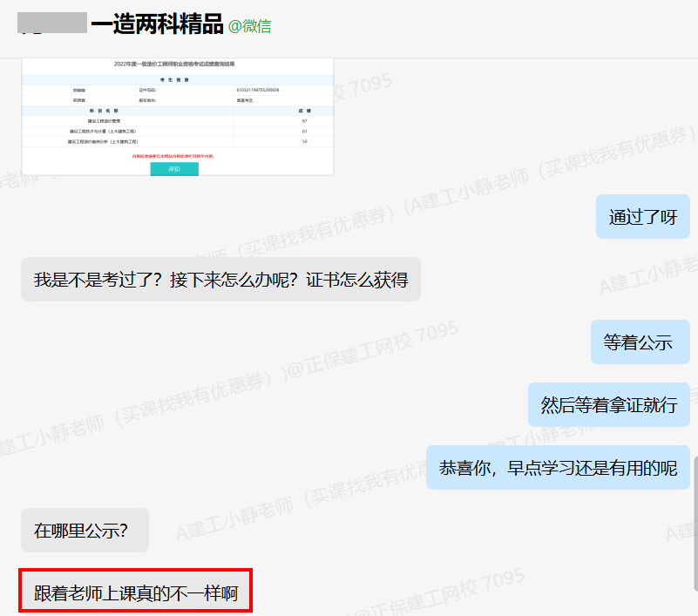The width and height of the screenshot is (698, 616).
Task: Select the question bubble 在哪里公示?
Action: (x=85, y=529)
